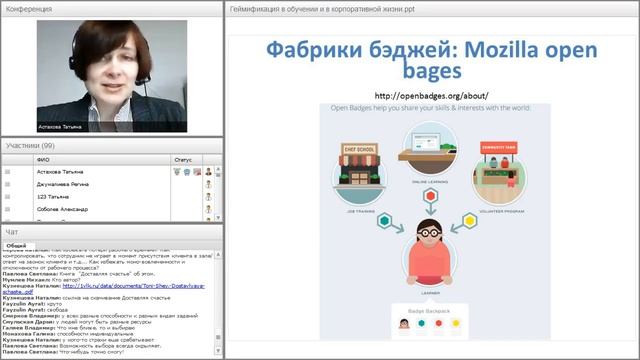Click Павлова Светлана's message about the book
This screenshot has height=360, width=640.
pyautogui.click(x=79, y=274)
